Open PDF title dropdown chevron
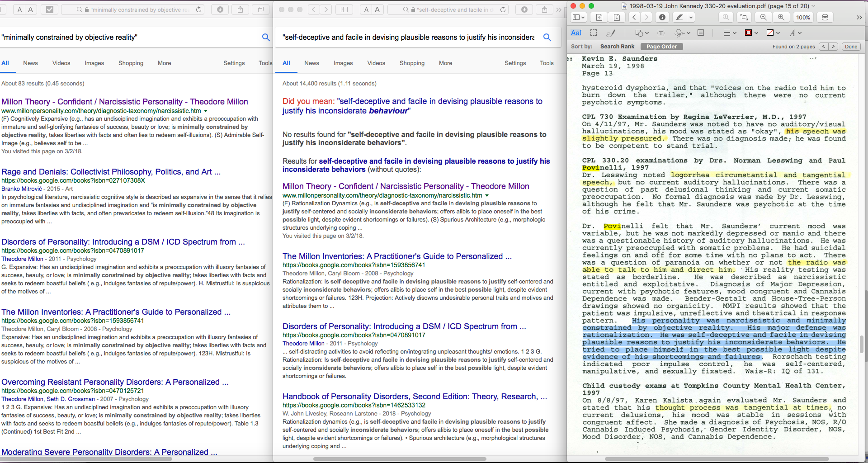Image resolution: width=868 pixels, height=463 pixels. pos(814,6)
